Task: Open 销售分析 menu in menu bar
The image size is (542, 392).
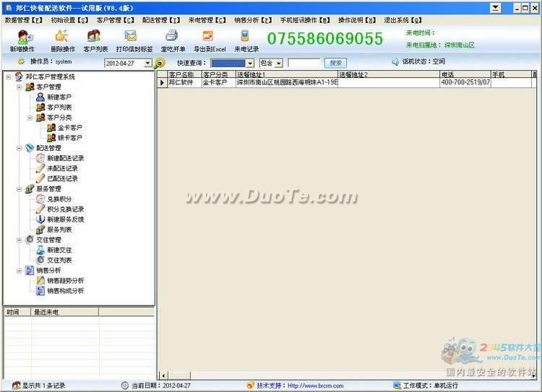Action: tap(253, 20)
